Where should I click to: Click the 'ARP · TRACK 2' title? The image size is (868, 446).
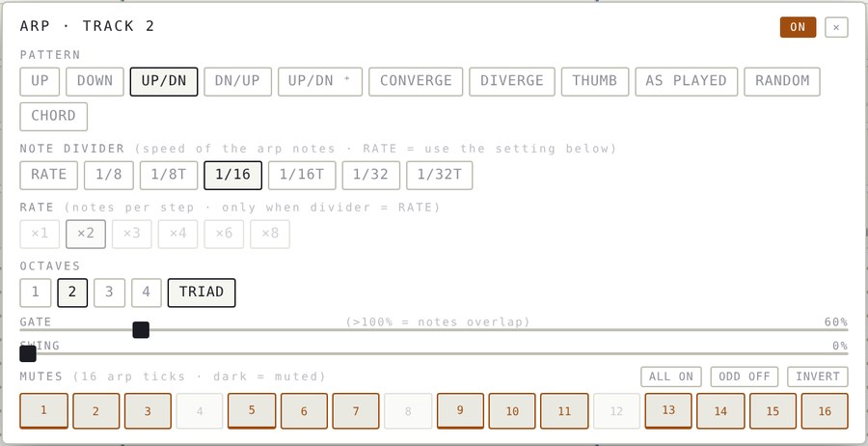[87, 26]
